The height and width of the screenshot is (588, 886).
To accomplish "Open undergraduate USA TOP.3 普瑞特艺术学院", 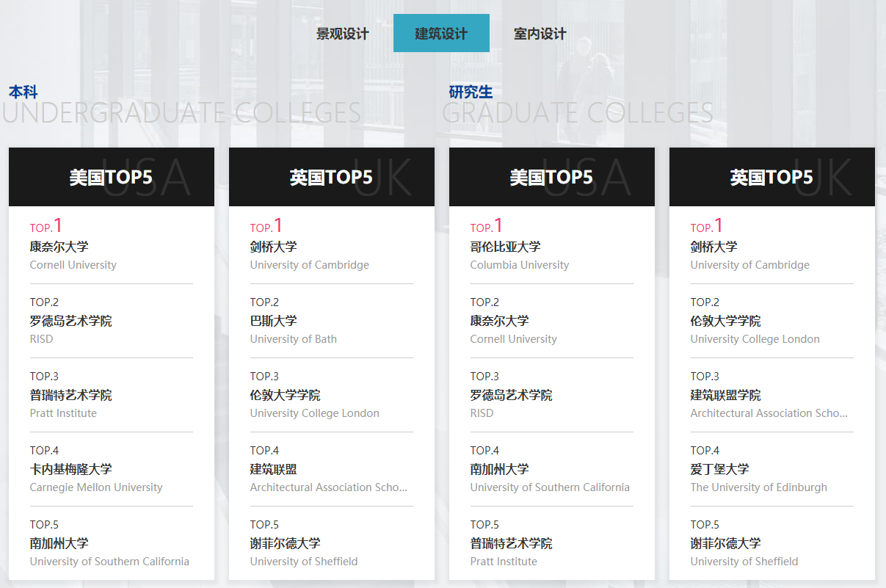I will point(70,395).
